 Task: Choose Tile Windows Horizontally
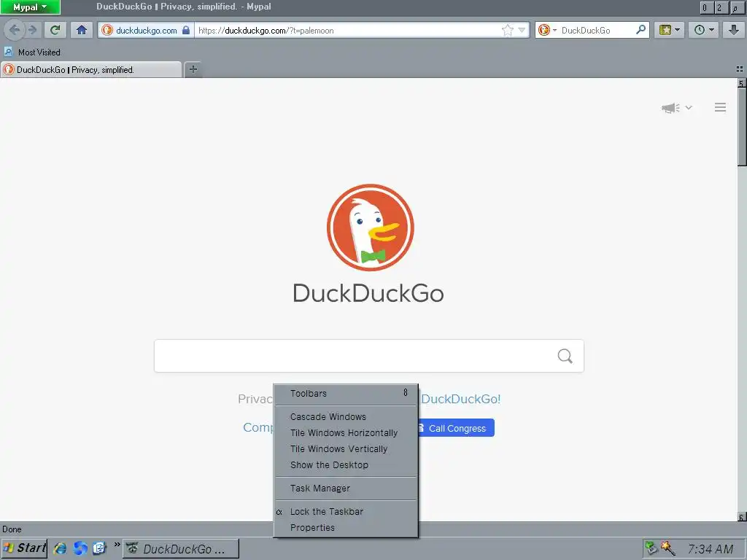(347, 433)
